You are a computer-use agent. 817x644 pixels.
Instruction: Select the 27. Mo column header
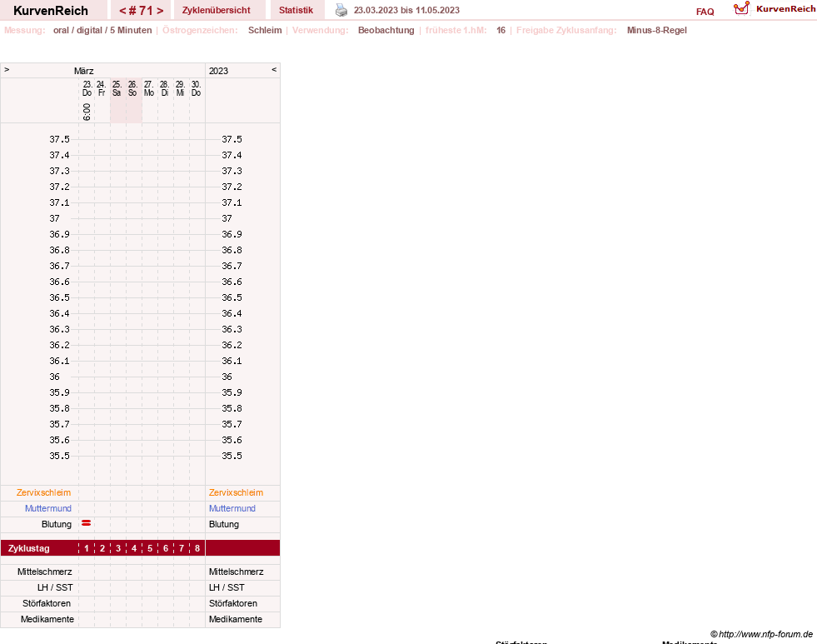pyautogui.click(x=149, y=88)
